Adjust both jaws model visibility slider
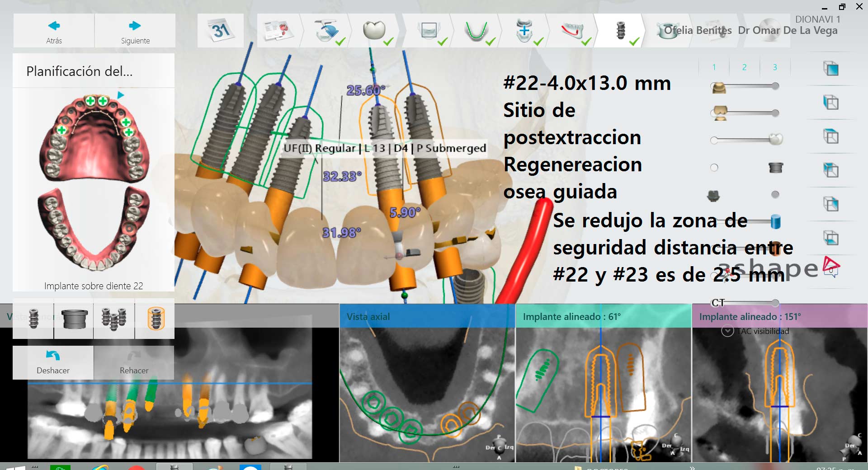 click(745, 113)
